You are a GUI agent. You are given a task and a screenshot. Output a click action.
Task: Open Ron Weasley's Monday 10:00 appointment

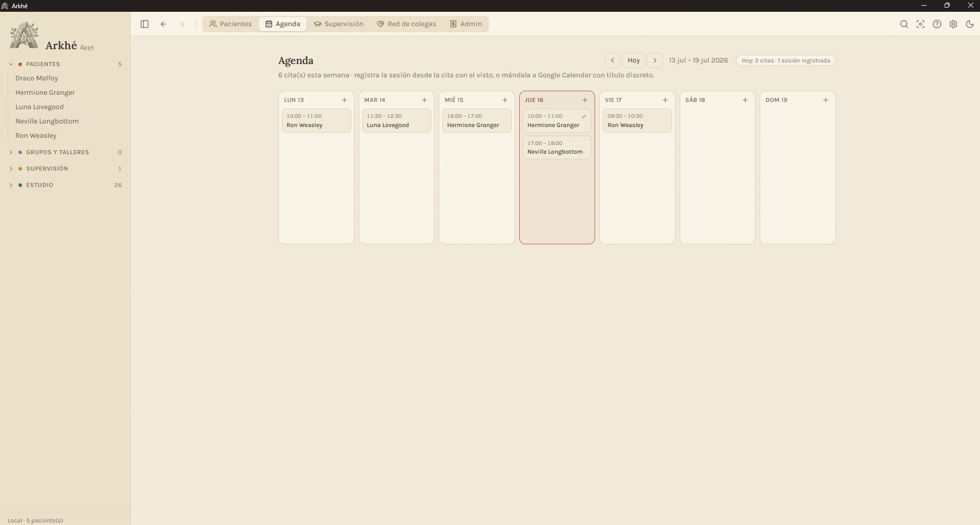pyautogui.click(x=316, y=121)
